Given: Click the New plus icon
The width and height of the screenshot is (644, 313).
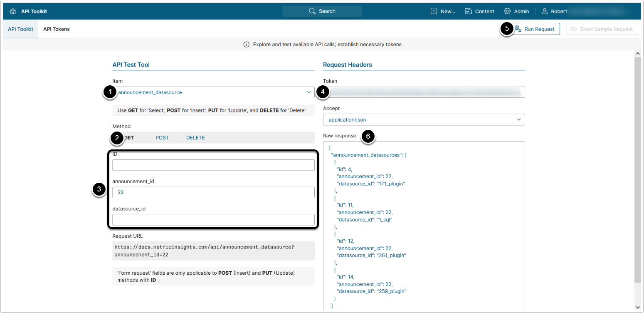Looking at the screenshot, I should tap(434, 11).
